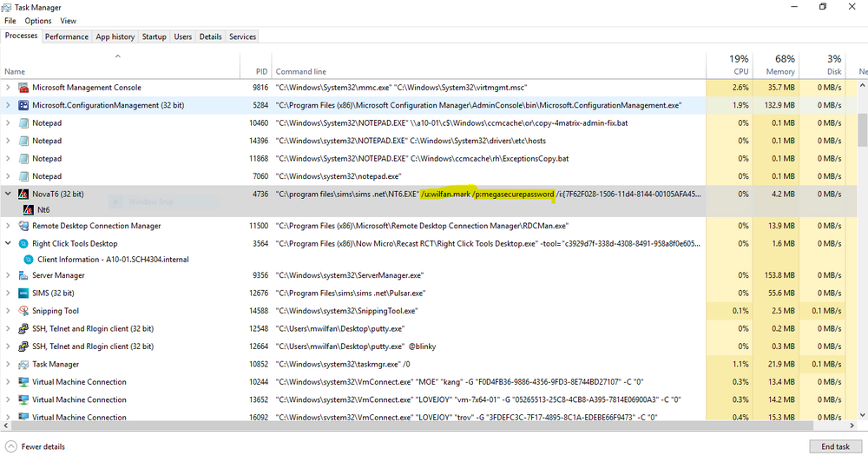Image resolution: width=868 pixels, height=462 pixels.
Task: Open the Options menu
Action: point(38,21)
